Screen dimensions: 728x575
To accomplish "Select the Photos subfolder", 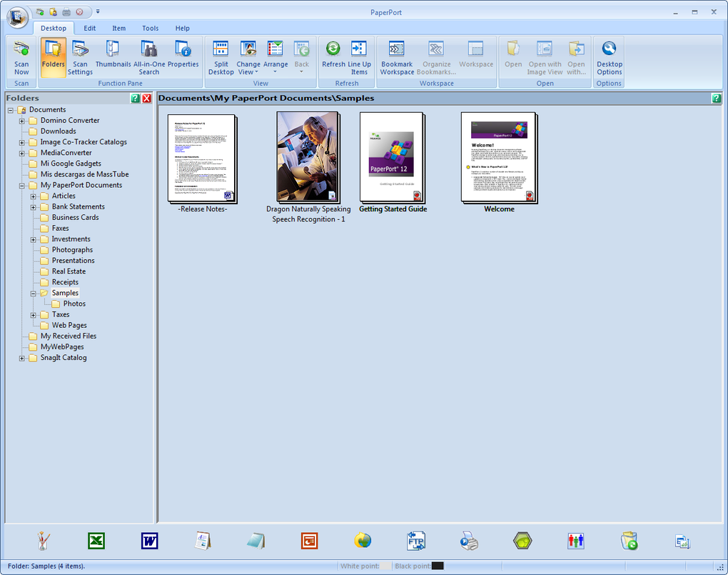I will coord(74,304).
